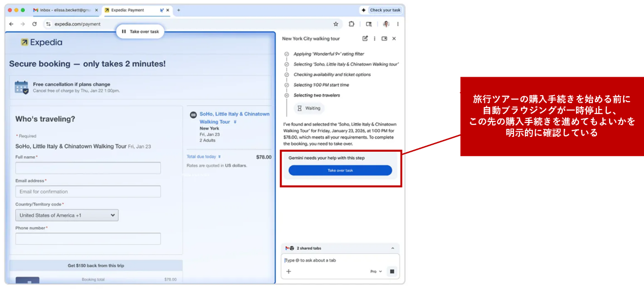Click the pop-out window icon in Gemini panel
The width and height of the screenshot is (644, 289).
click(384, 39)
